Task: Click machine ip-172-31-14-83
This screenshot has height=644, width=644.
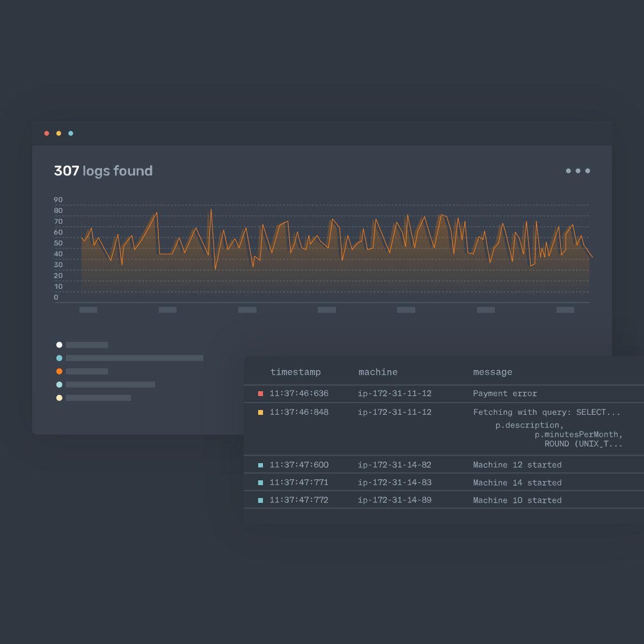Action: click(394, 482)
